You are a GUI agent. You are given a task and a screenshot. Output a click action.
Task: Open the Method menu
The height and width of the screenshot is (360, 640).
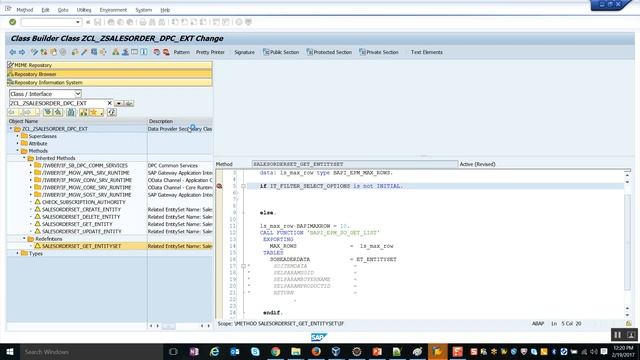click(25, 10)
